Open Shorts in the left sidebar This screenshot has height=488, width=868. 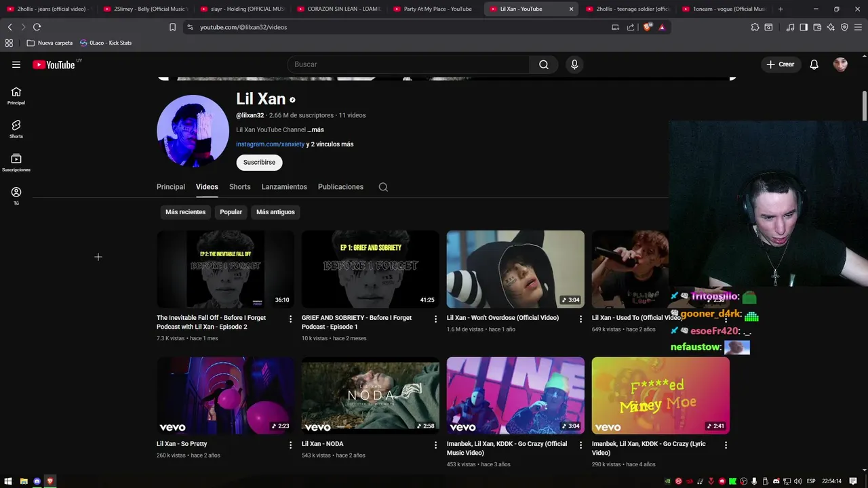click(x=16, y=129)
